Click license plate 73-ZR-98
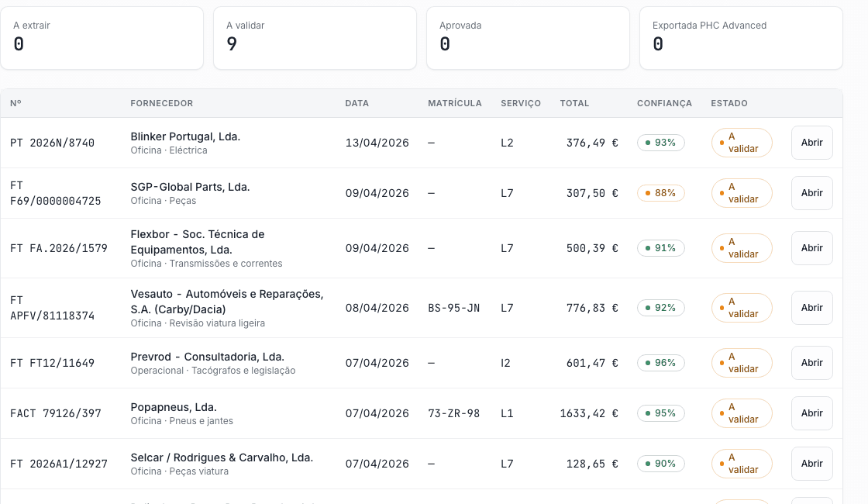 [x=454, y=413]
